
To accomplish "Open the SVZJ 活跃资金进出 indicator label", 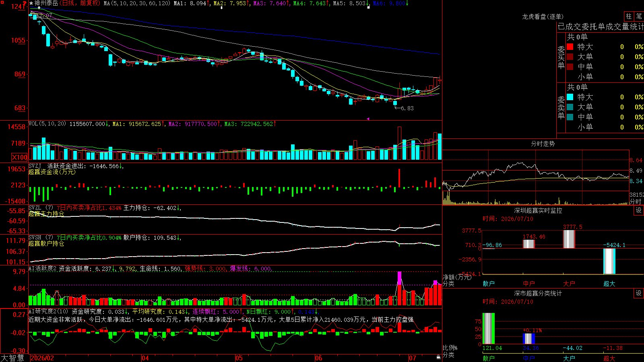I will click(74, 166).
